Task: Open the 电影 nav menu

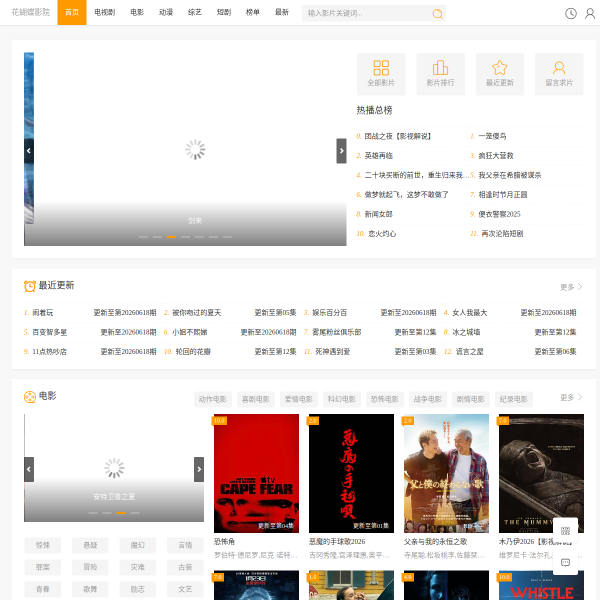Action: coord(137,12)
